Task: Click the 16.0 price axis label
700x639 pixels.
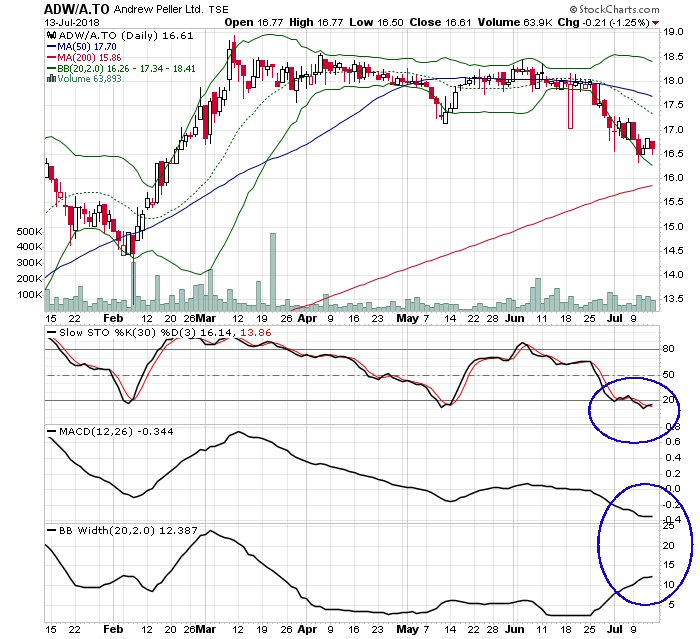Action: pyautogui.click(x=673, y=178)
